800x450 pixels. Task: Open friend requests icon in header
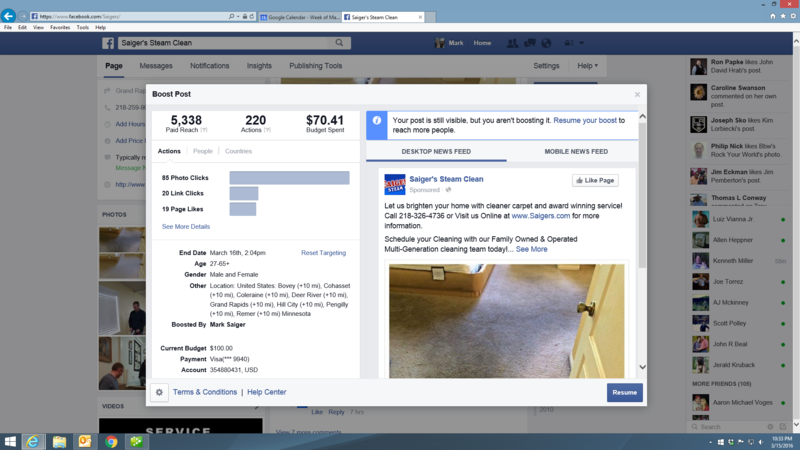512,43
